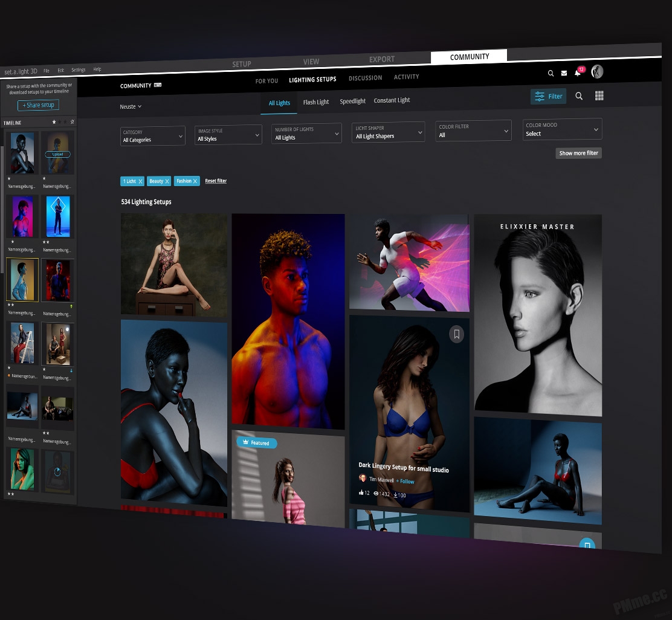This screenshot has width=672, height=620.
Task: Open the notifications bell icon
Action: click(x=577, y=73)
